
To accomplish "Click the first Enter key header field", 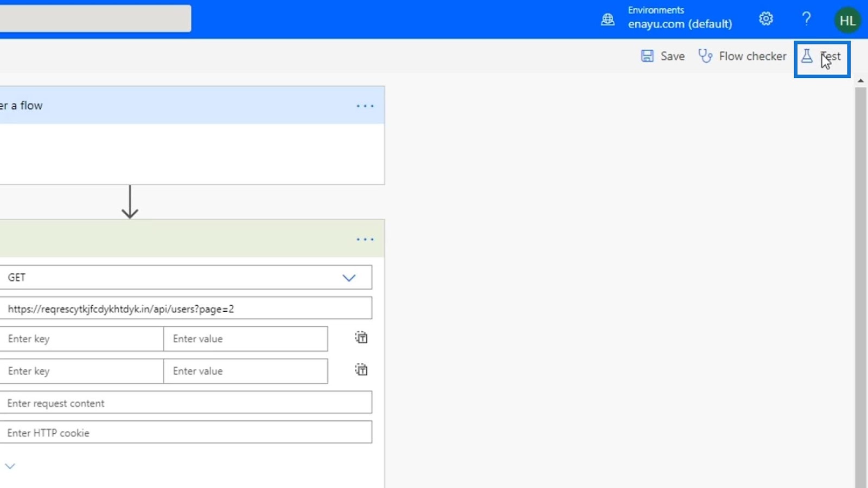I will coord(81,339).
